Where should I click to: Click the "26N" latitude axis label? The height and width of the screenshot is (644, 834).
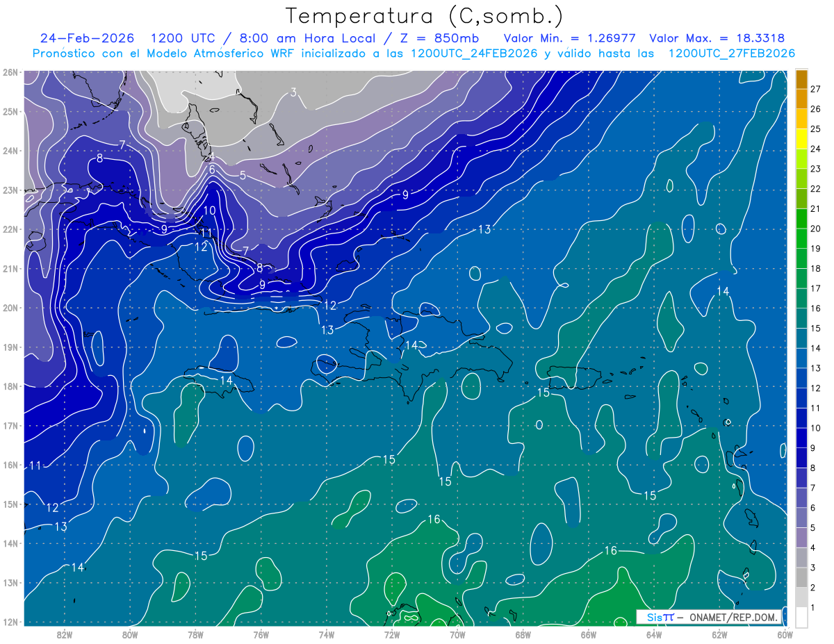10,72
